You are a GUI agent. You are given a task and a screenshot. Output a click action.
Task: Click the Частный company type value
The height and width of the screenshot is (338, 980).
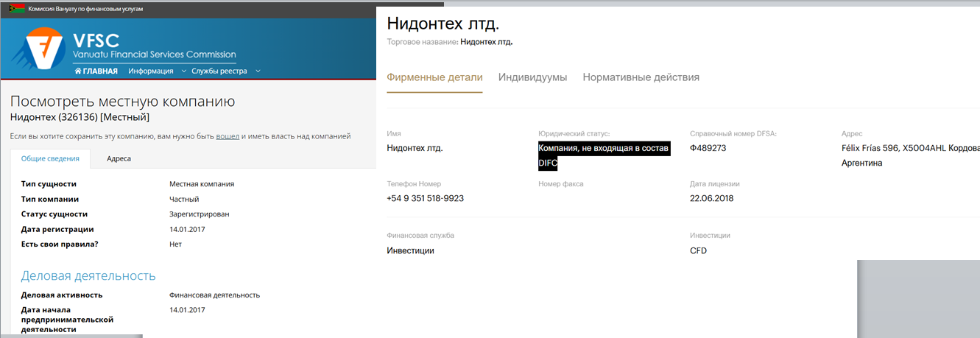184,199
